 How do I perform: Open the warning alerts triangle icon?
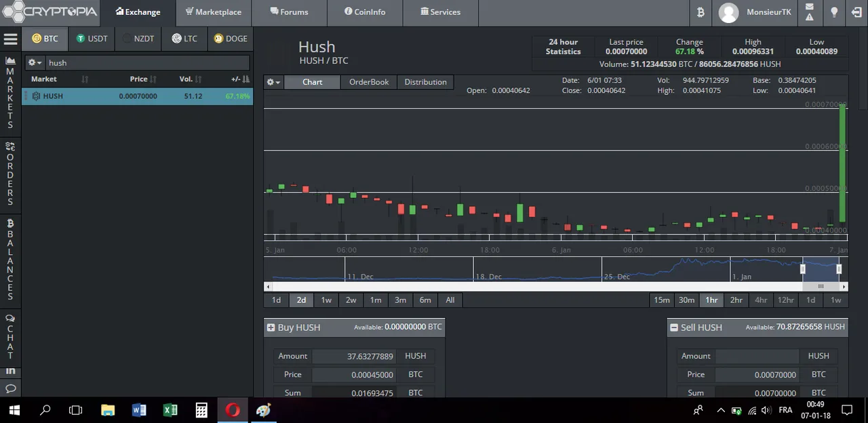coord(810,18)
